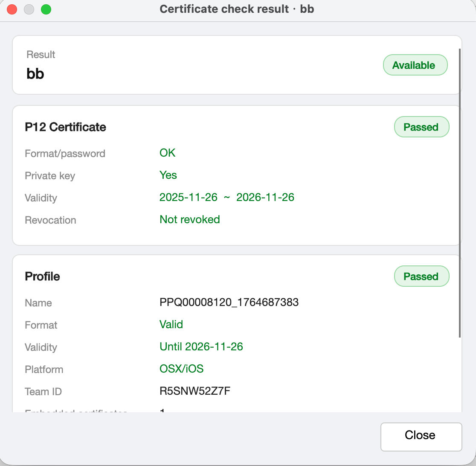Image resolution: width=476 pixels, height=466 pixels.
Task: Click the green window zoom button
Action: (46, 9)
